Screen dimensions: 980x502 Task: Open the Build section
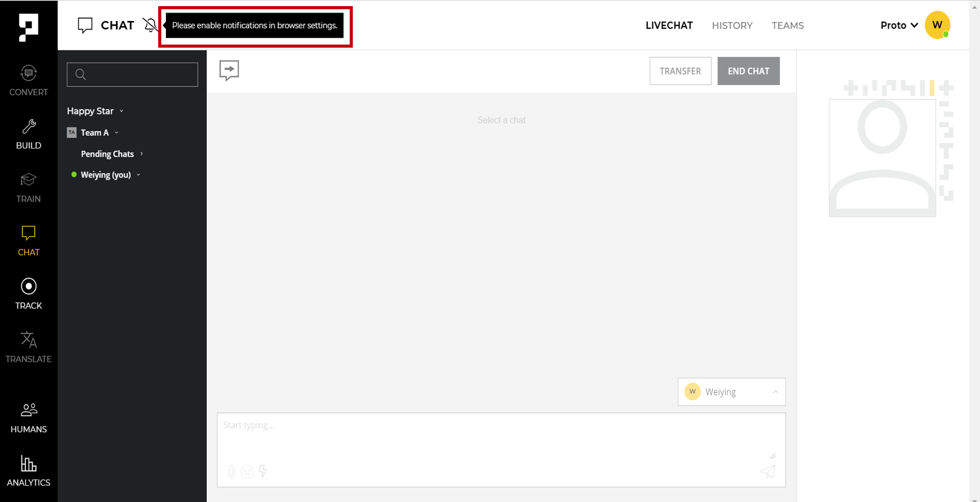29,135
